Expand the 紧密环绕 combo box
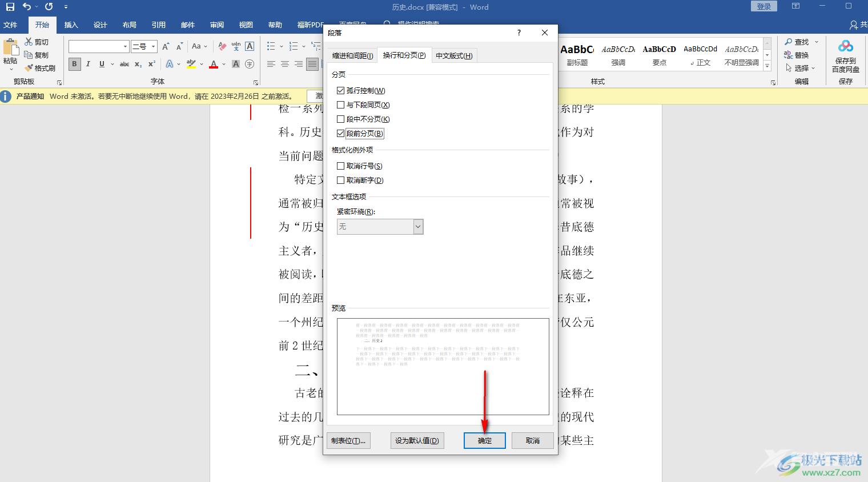This screenshot has width=868, height=482. click(418, 227)
